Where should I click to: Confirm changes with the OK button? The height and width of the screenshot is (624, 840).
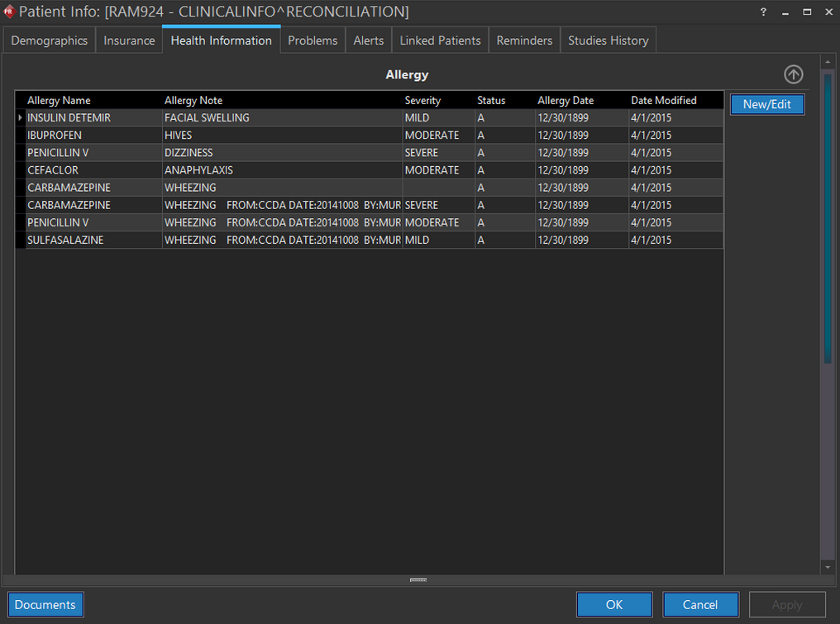[614, 604]
